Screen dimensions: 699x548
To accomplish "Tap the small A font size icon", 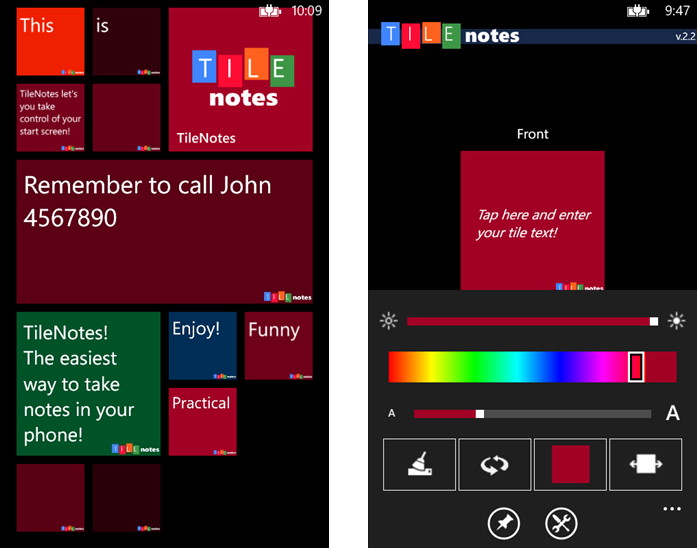I will 391,413.
